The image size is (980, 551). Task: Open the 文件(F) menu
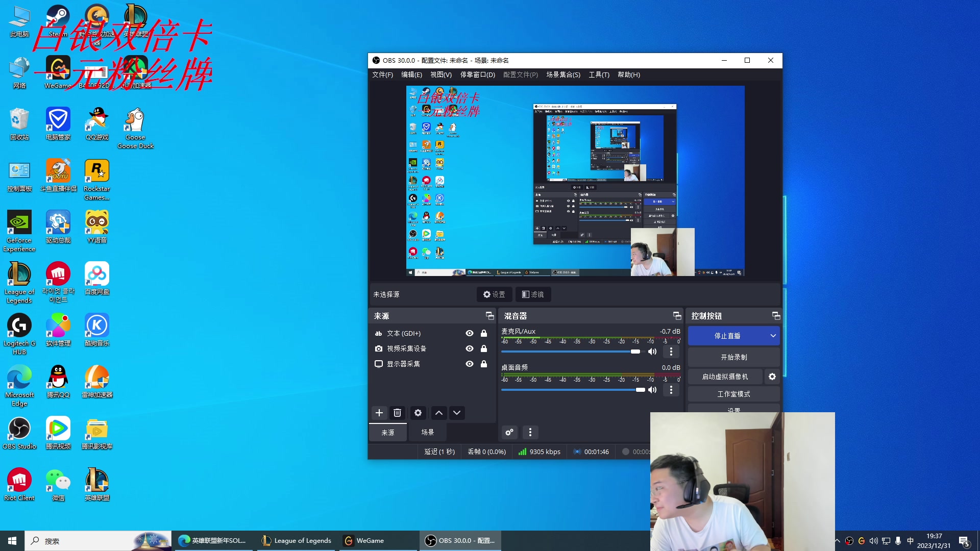(383, 74)
